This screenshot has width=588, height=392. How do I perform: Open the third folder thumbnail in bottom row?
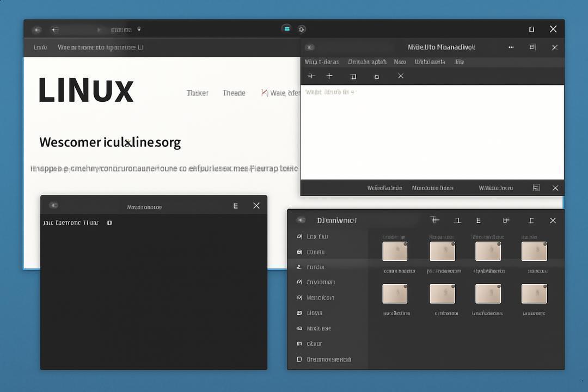[488, 293]
